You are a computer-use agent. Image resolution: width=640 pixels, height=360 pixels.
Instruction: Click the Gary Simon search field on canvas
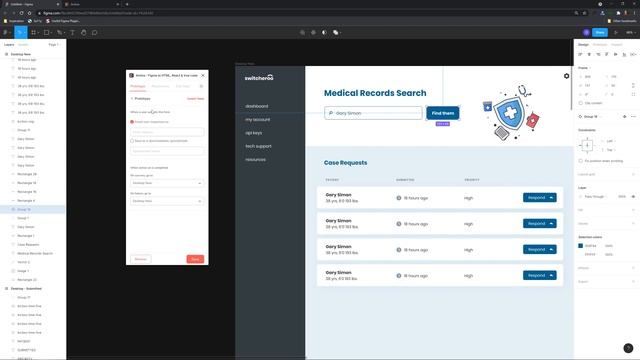(373, 113)
